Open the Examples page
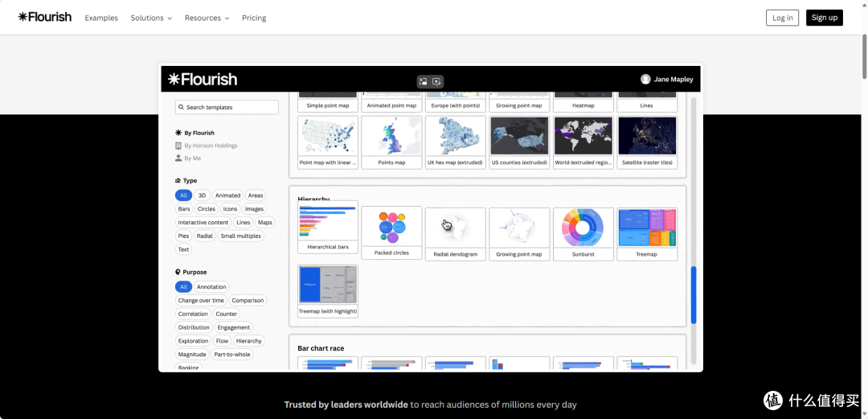The image size is (868, 419). click(101, 18)
